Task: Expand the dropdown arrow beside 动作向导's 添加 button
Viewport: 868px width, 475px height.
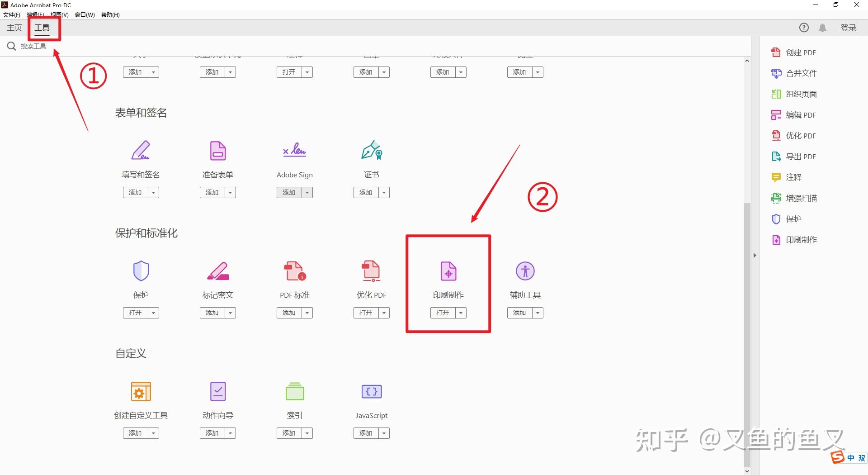Action: click(x=231, y=433)
